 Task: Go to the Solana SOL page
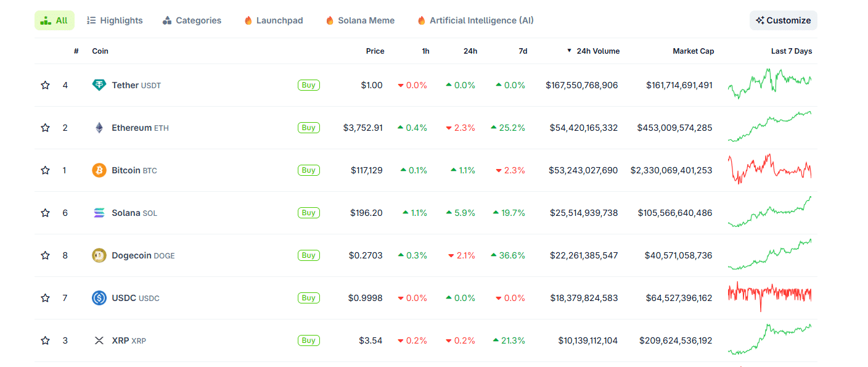(134, 213)
